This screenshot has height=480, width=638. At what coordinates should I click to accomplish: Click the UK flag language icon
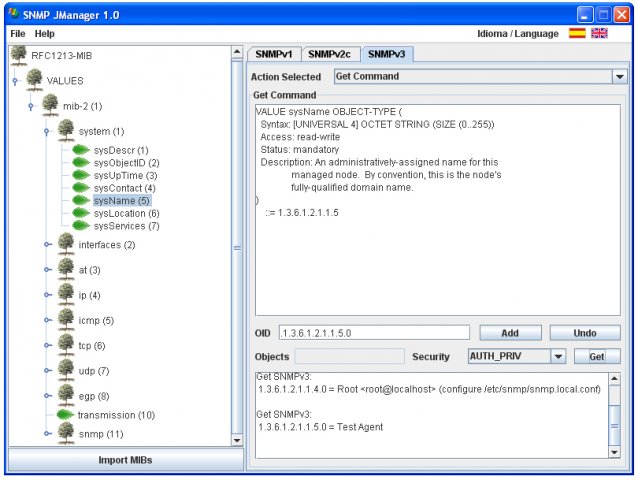[599, 33]
